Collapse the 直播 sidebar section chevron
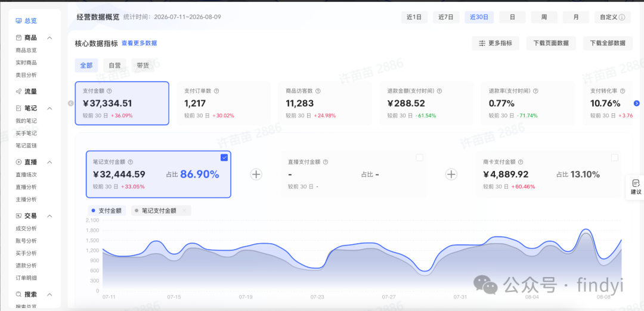Screen dimensions: 644x311 49,162
